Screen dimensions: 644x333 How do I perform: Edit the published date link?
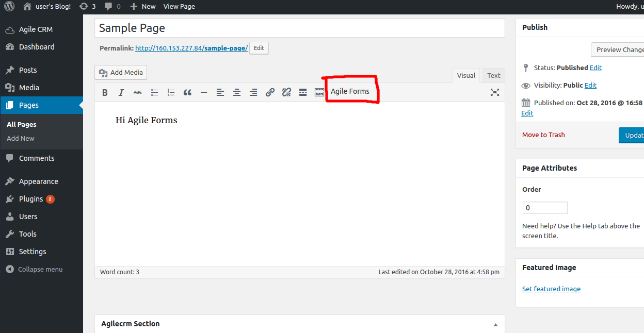tap(527, 113)
